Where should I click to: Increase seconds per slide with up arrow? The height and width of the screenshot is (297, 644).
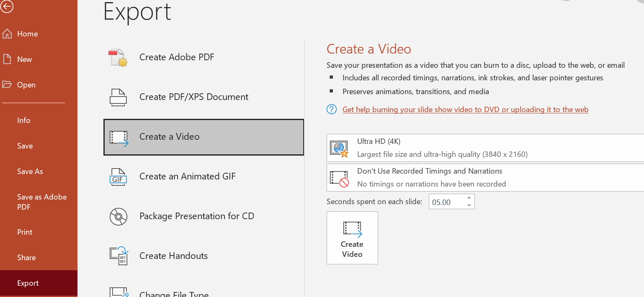[469, 198]
